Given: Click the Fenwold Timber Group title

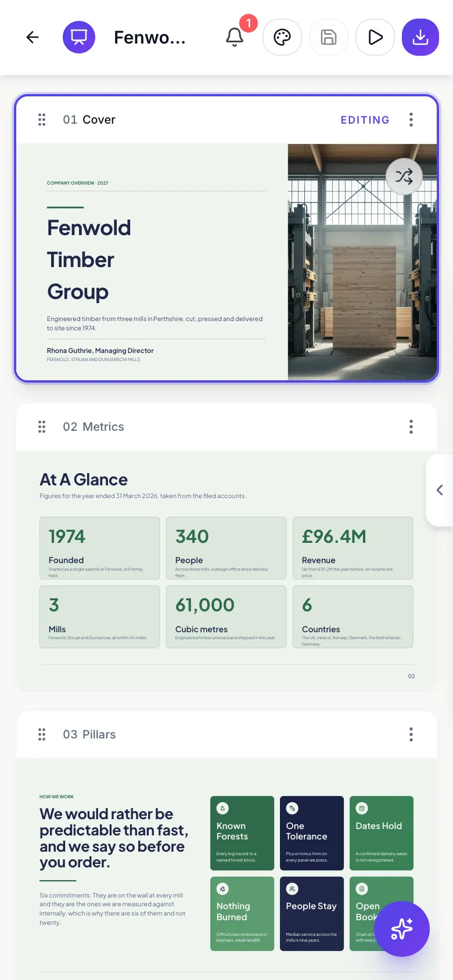Looking at the screenshot, I should [x=89, y=260].
